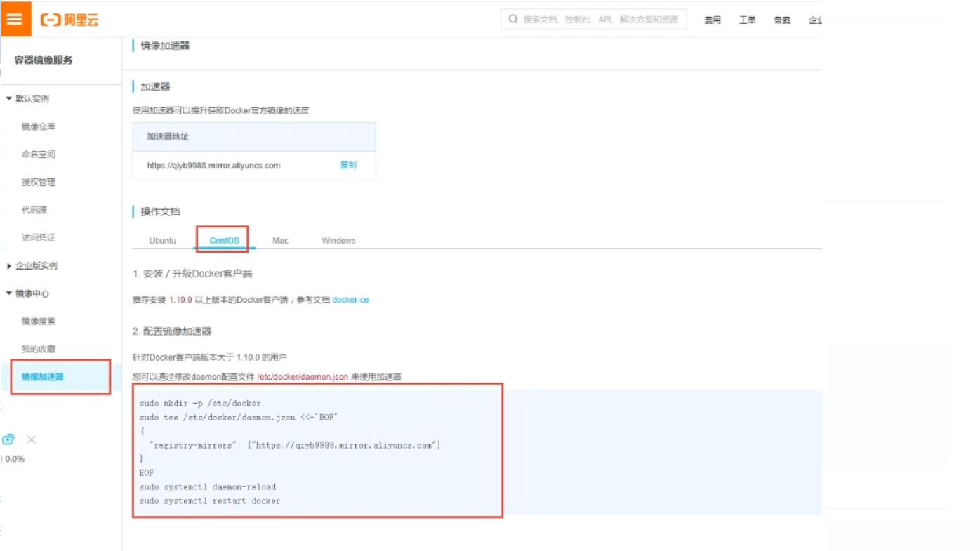Open 访问凭证 in sidebar
980x551 pixels.
(39, 238)
